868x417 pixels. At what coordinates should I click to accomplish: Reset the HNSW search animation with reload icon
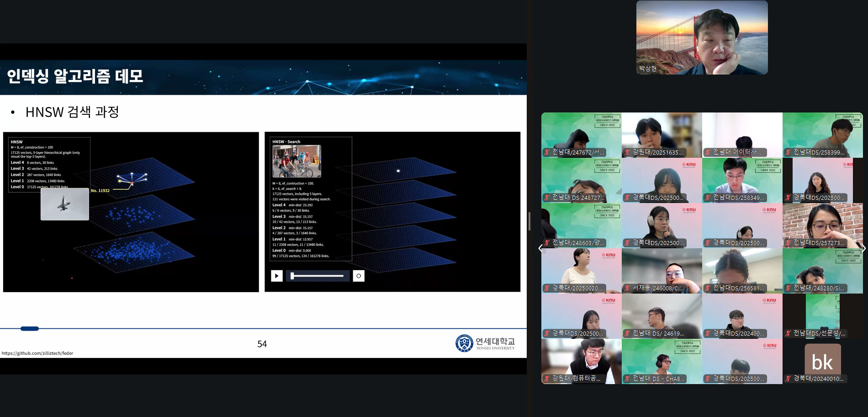point(359,276)
